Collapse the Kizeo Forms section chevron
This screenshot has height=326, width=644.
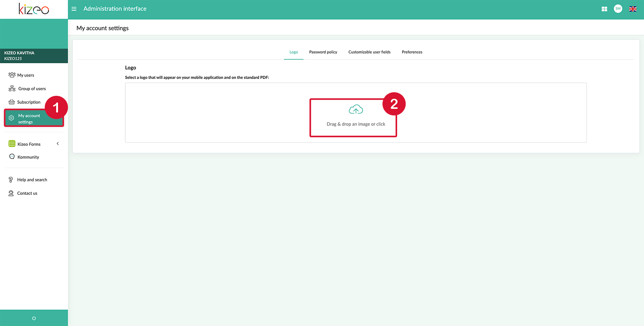pos(58,143)
